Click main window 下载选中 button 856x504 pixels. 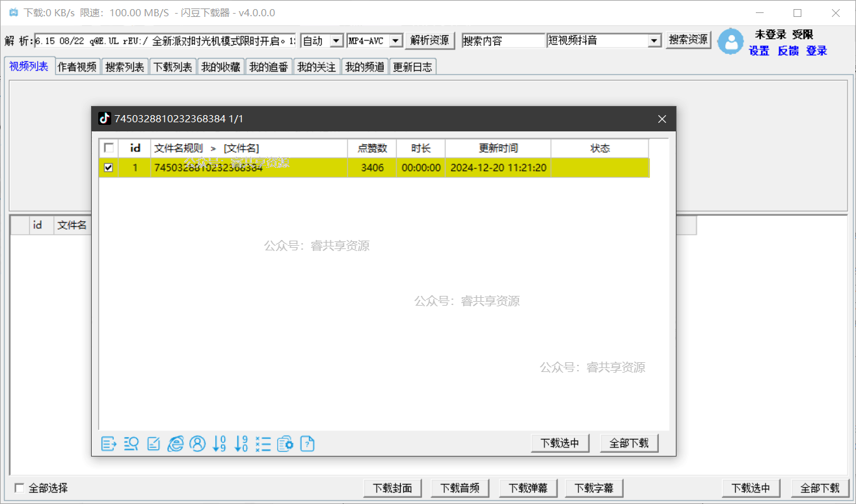pyautogui.click(x=751, y=488)
